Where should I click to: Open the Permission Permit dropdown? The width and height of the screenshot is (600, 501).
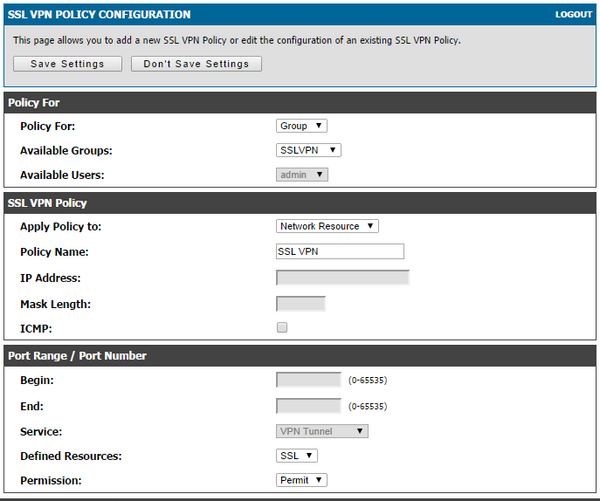click(x=302, y=480)
